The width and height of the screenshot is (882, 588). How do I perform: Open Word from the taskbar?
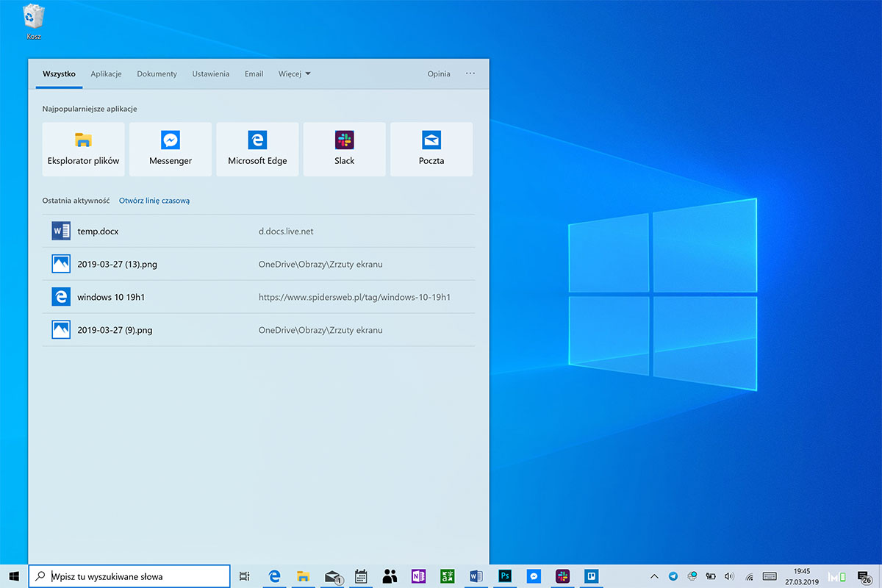coord(476,576)
